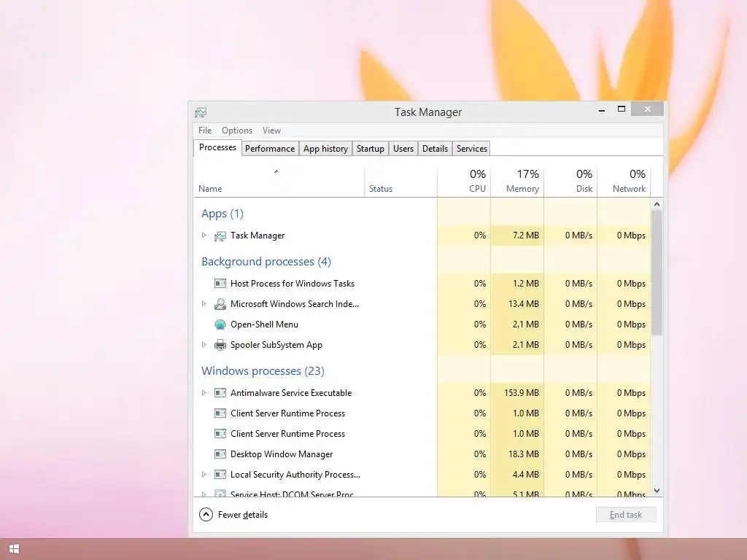Switch to the Users tab
The image size is (747, 560).
[403, 149]
